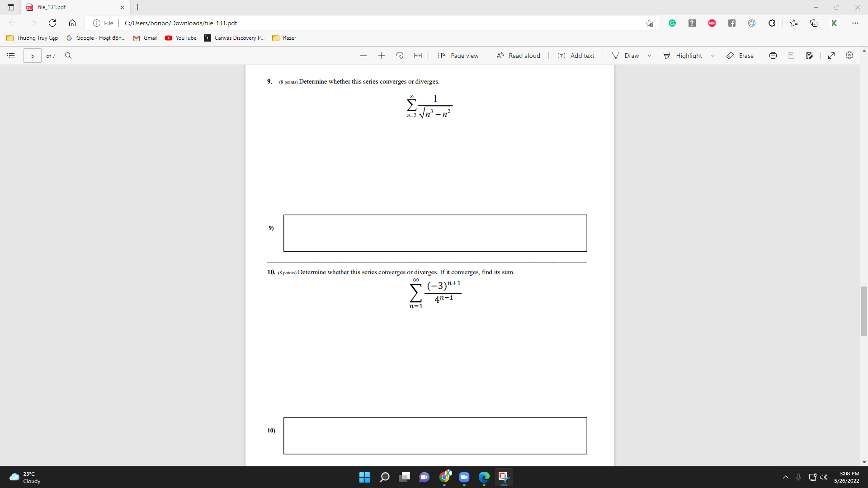Print the PDF document
This screenshot has width=868, height=488.
click(773, 55)
